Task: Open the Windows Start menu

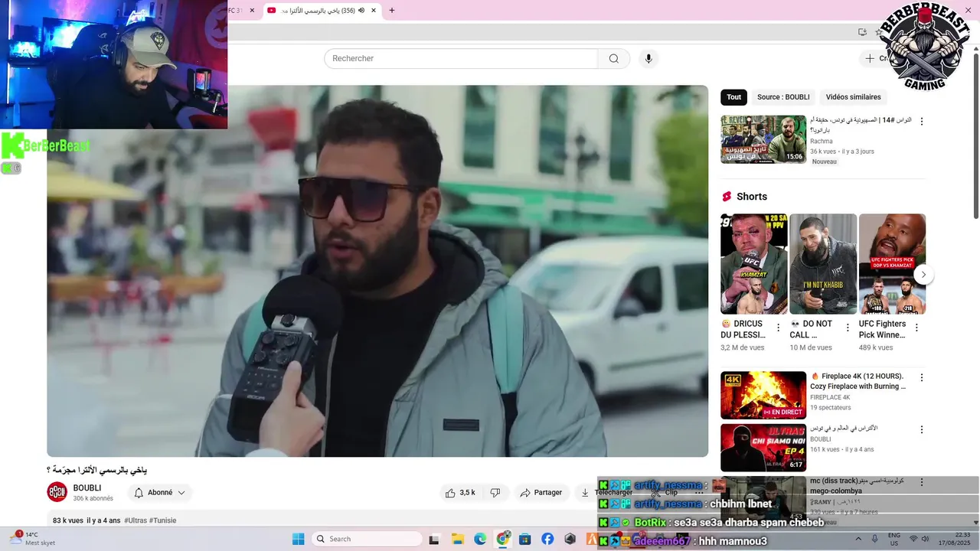Action: [x=299, y=539]
